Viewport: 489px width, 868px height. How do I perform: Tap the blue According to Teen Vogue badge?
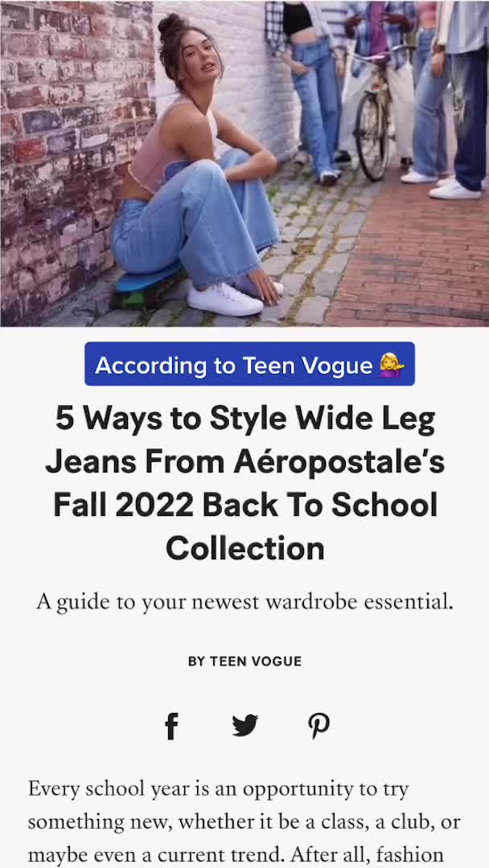(250, 364)
